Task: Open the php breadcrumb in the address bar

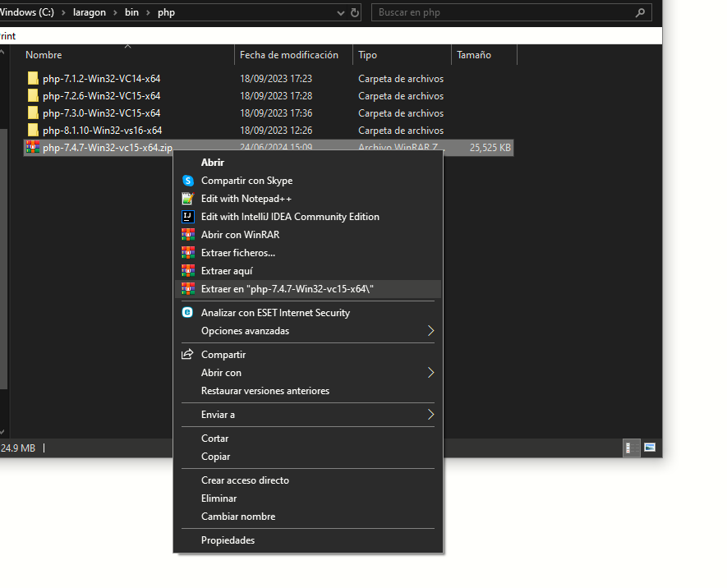Action: coord(166,12)
